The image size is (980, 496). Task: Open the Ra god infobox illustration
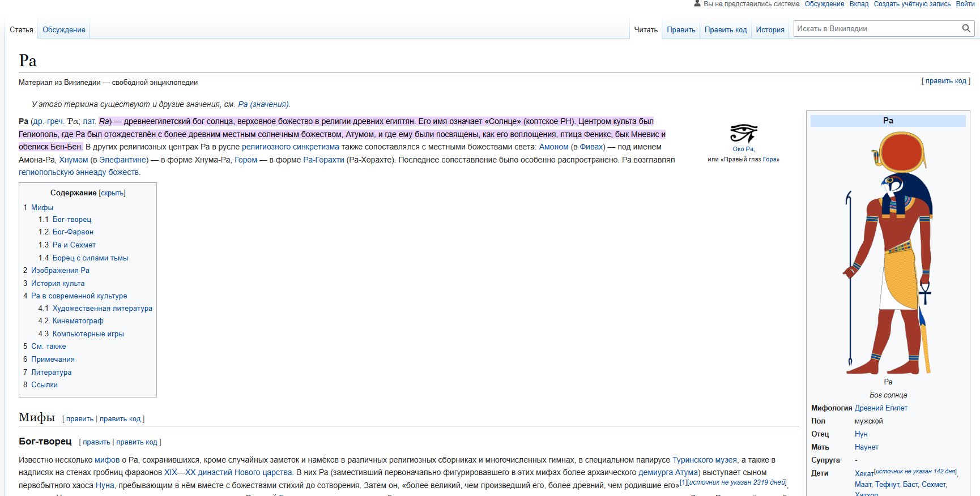click(888, 253)
